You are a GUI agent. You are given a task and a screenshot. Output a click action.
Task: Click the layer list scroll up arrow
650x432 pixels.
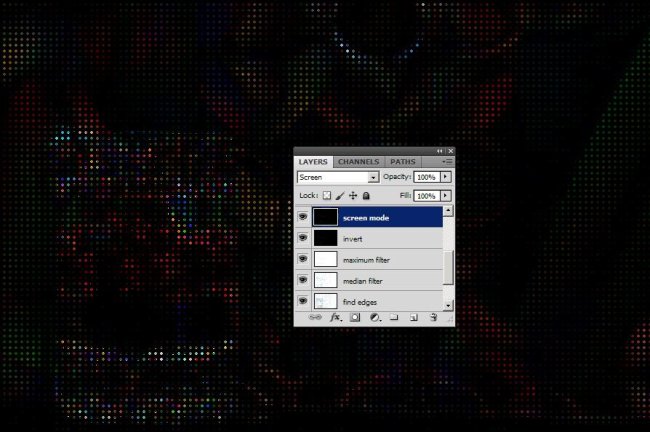point(448,211)
